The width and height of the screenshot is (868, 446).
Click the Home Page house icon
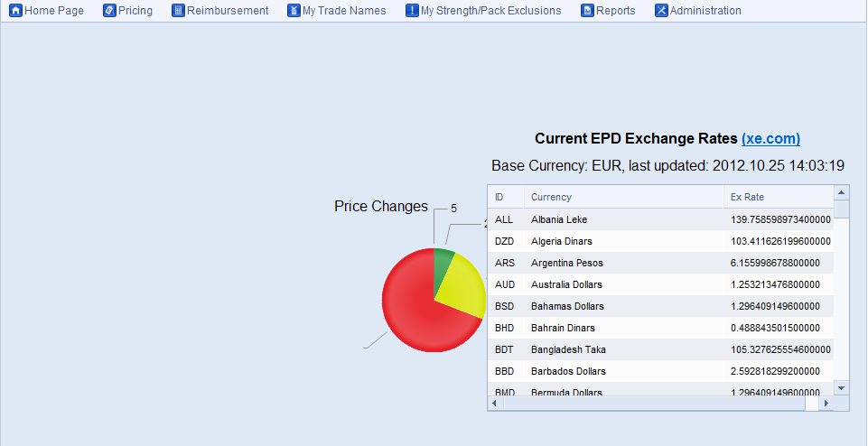coord(15,11)
